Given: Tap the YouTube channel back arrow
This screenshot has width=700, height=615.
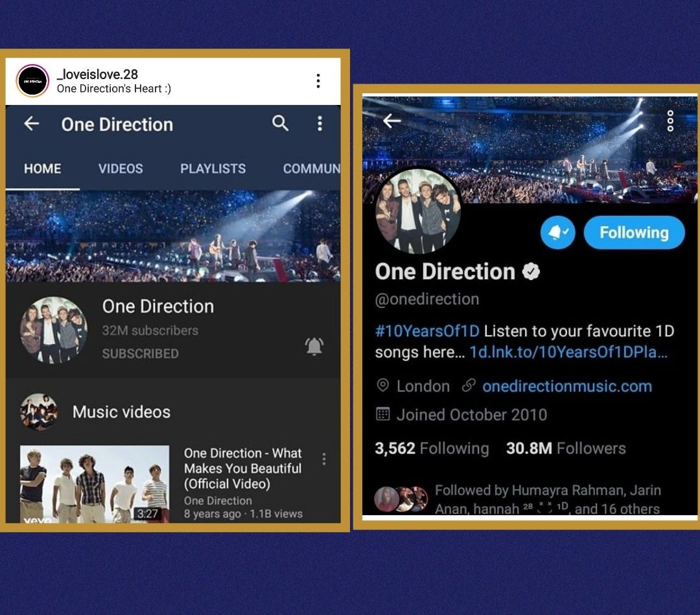Looking at the screenshot, I should click(31, 123).
